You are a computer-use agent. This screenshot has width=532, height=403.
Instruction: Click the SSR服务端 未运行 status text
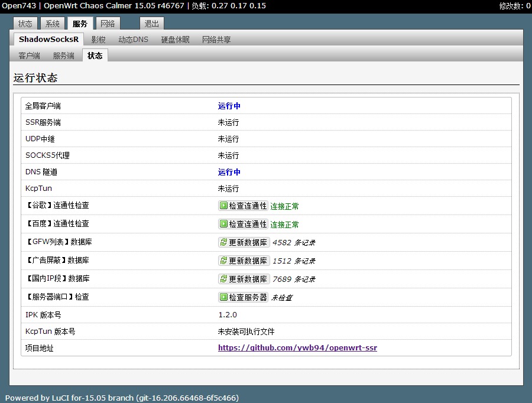(x=228, y=122)
